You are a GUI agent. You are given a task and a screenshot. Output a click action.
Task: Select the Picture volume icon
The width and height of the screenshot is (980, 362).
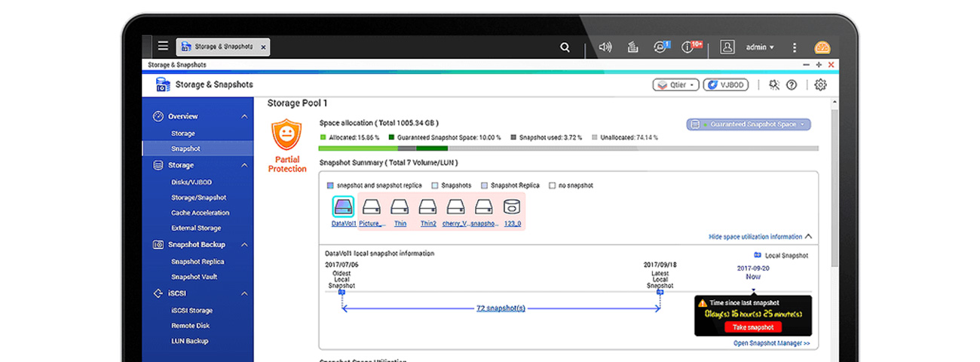[x=372, y=207]
